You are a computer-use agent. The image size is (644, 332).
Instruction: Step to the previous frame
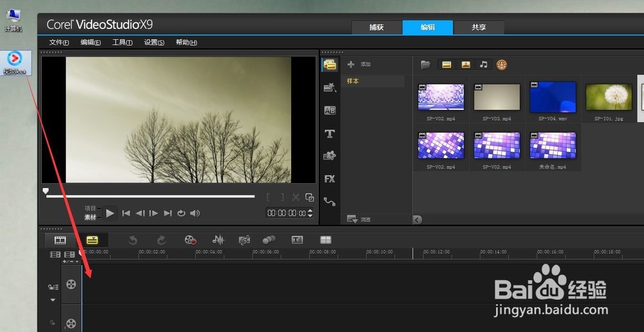click(x=140, y=214)
